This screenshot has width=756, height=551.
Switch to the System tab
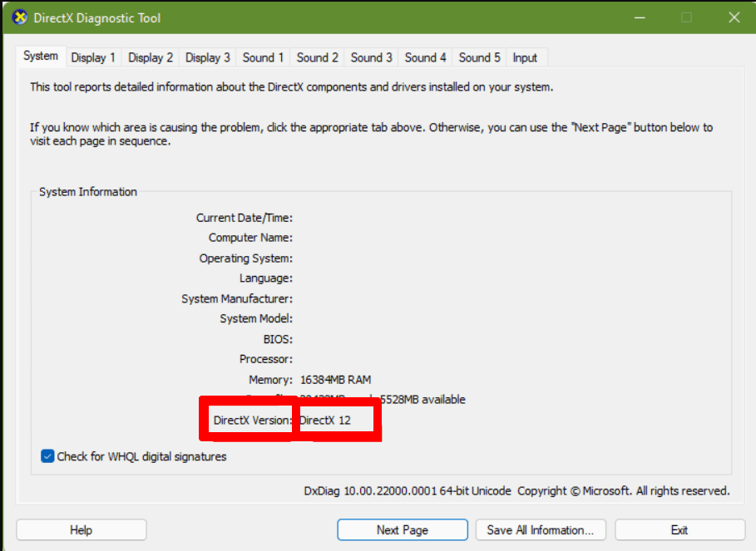tap(40, 57)
